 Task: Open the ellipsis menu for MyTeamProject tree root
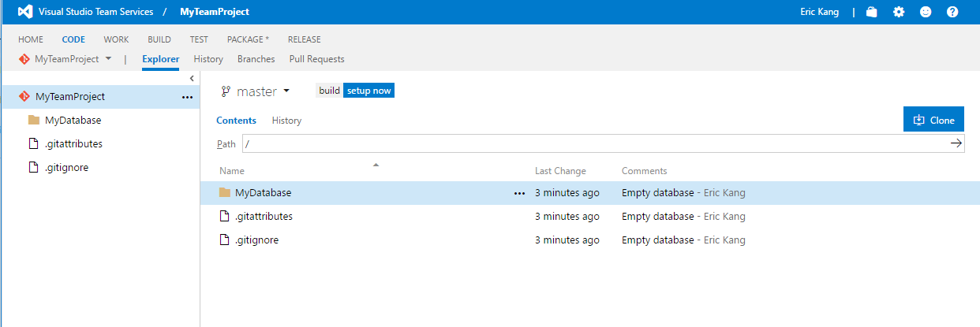tap(187, 97)
